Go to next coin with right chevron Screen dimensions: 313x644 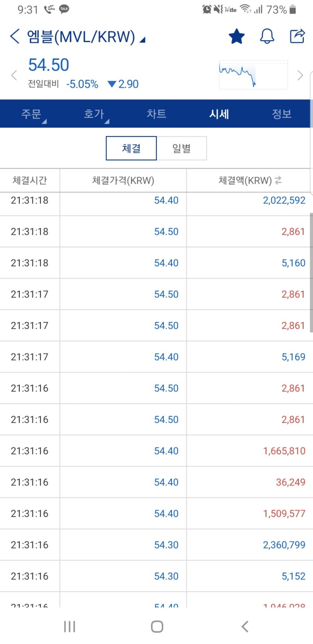(300, 75)
